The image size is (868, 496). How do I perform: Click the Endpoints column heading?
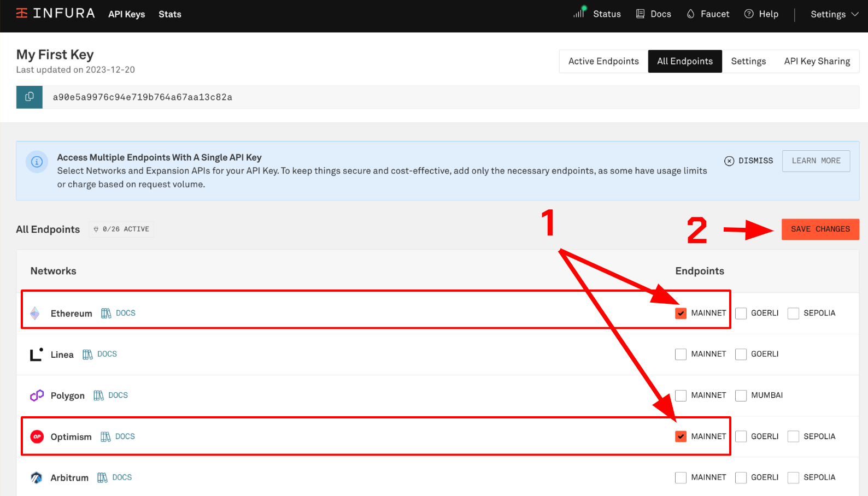click(x=700, y=271)
